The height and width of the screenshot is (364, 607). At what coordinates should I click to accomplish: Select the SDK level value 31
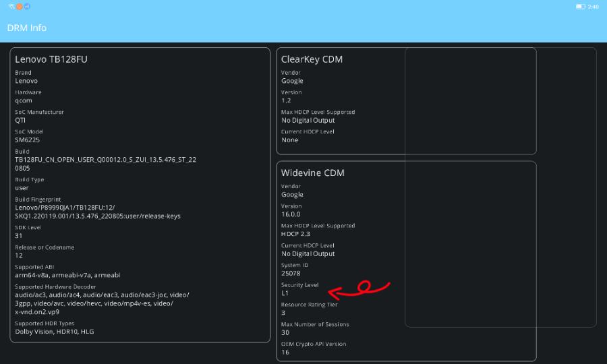coord(19,236)
